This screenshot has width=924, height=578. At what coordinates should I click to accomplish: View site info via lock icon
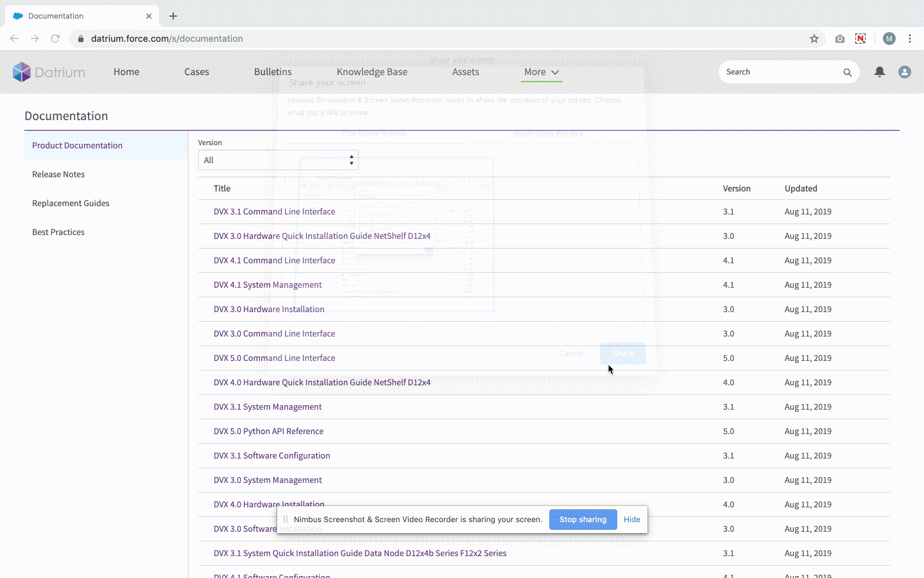pyautogui.click(x=81, y=39)
